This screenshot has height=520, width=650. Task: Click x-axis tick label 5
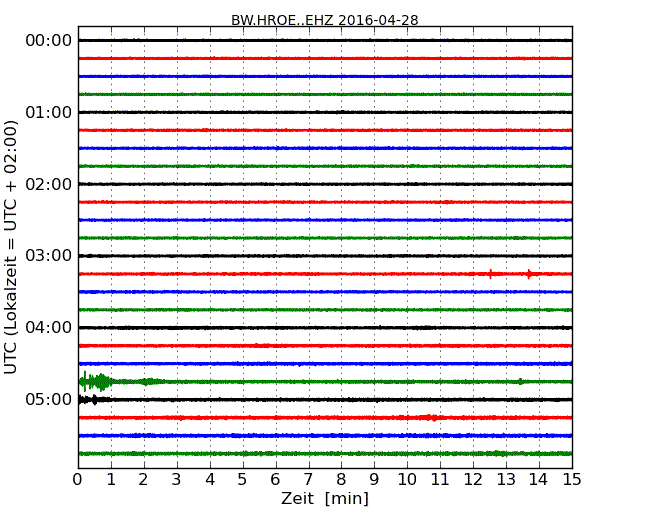pos(243,480)
